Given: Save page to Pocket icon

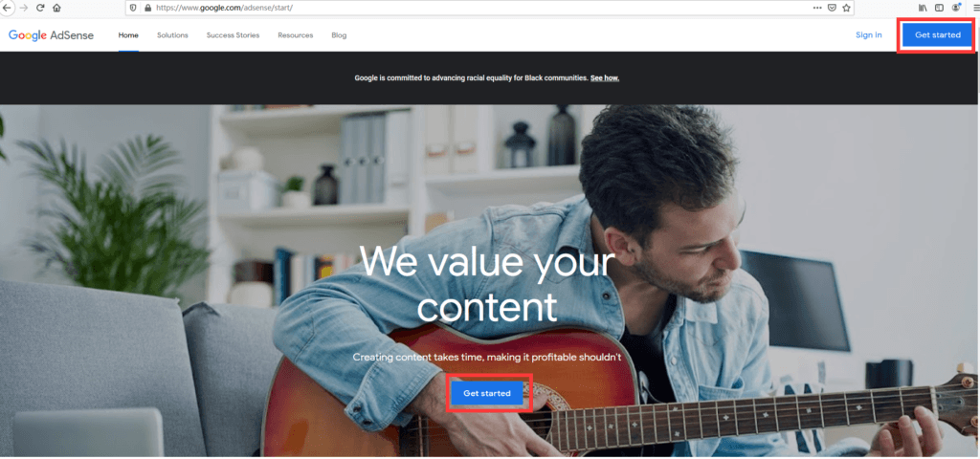Looking at the screenshot, I should (x=833, y=8).
